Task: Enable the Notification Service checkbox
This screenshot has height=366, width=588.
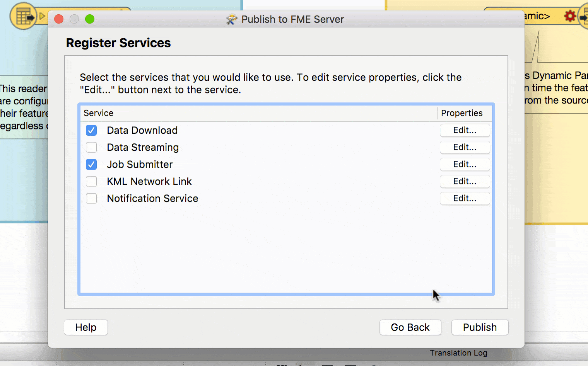Action: pos(91,198)
